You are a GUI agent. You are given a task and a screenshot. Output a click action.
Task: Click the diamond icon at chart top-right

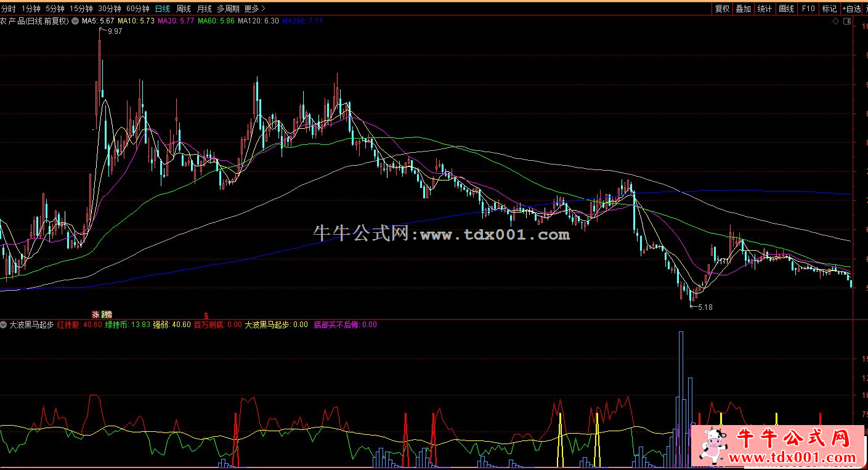tap(835, 22)
